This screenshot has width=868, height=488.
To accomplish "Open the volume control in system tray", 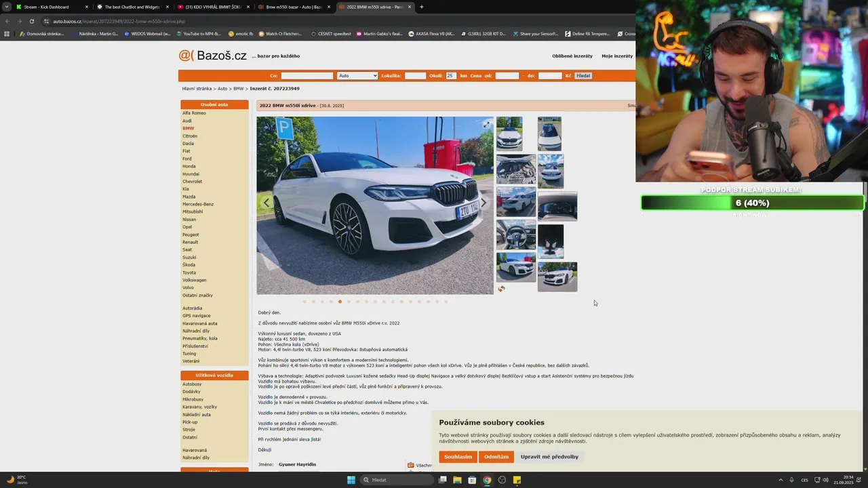I will click(825, 480).
